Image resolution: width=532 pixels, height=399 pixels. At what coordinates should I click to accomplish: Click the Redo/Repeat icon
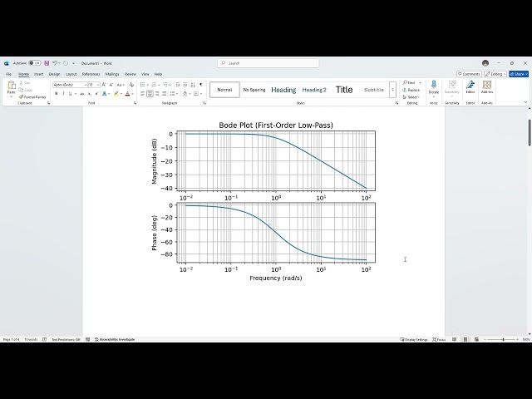tap(66, 63)
